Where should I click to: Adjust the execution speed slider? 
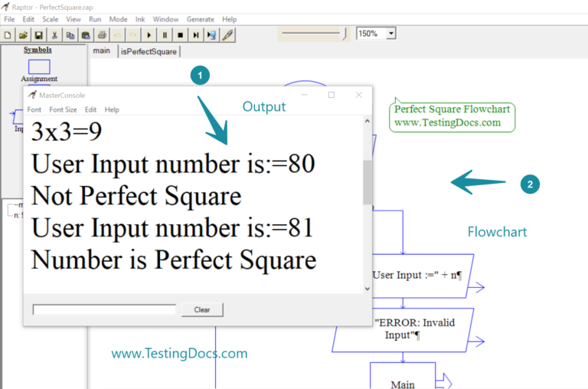[x=344, y=34]
